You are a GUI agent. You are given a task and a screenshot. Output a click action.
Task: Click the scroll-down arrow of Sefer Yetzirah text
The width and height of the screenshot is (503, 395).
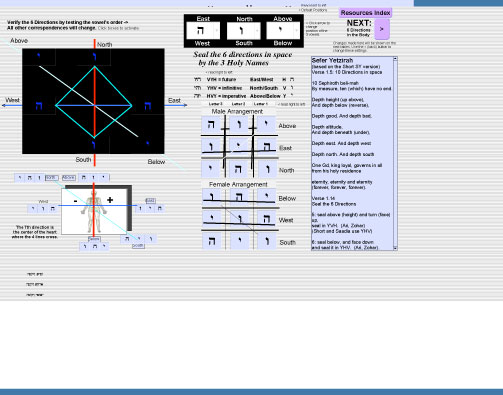click(395, 248)
